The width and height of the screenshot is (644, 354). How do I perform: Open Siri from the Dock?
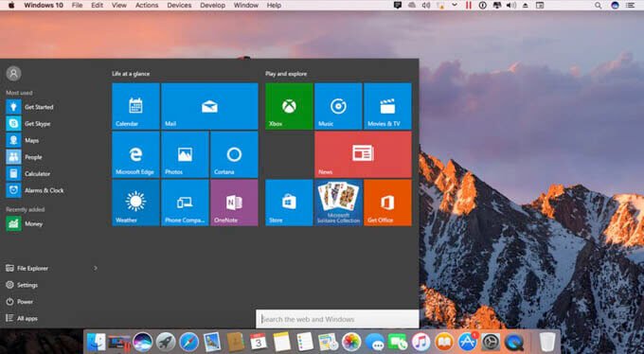142,342
